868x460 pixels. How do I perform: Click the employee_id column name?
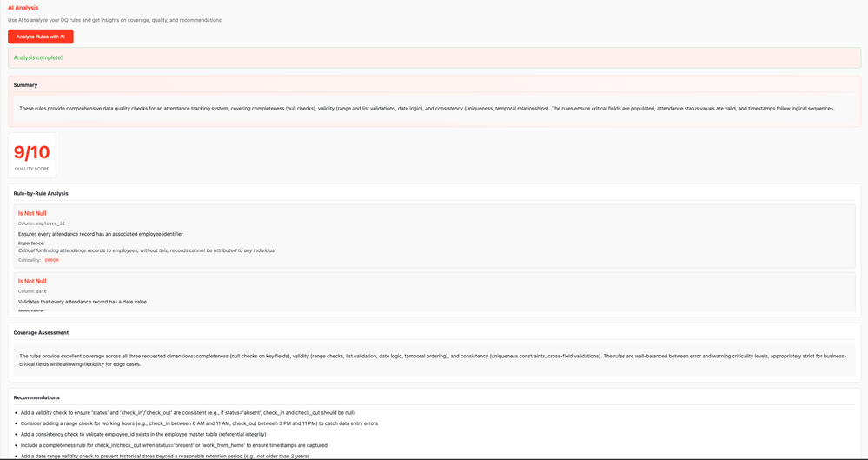(x=50, y=223)
